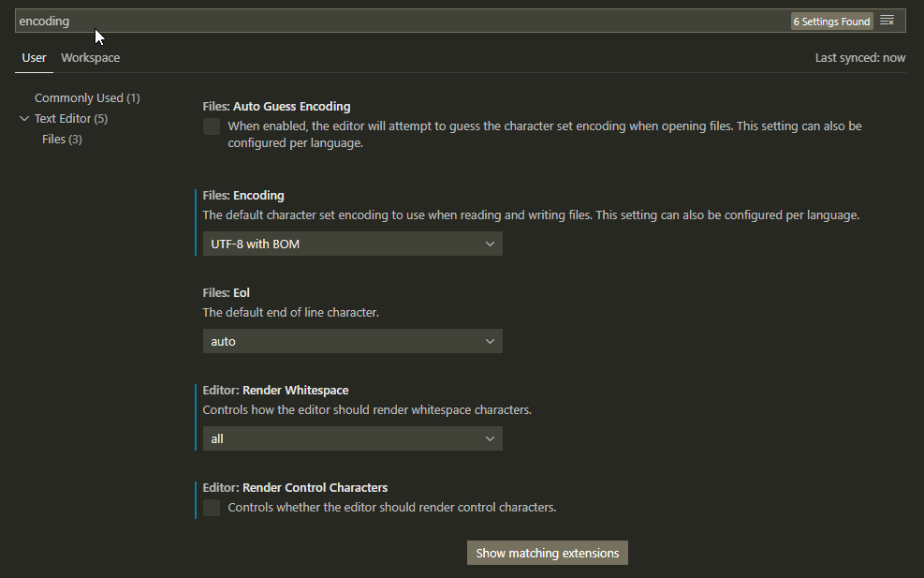Select Files (3) in settings tree
Viewport: 924px width, 578px height.
[x=62, y=140]
